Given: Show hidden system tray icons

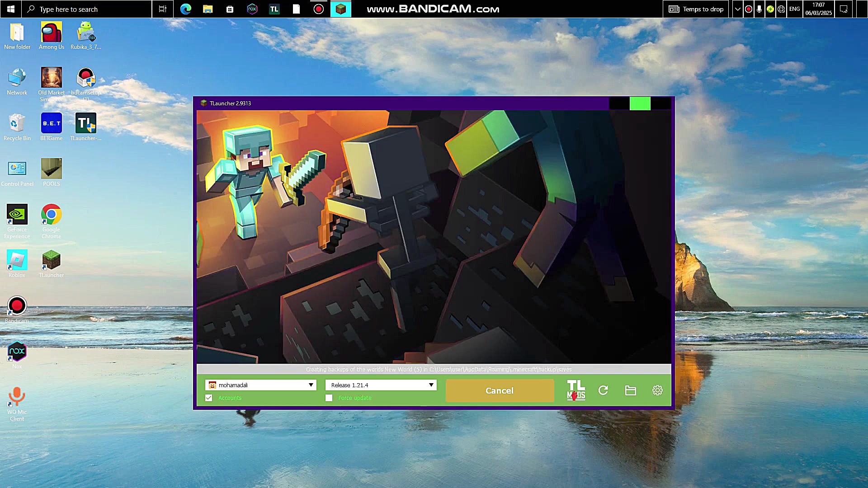Looking at the screenshot, I should (x=737, y=9).
